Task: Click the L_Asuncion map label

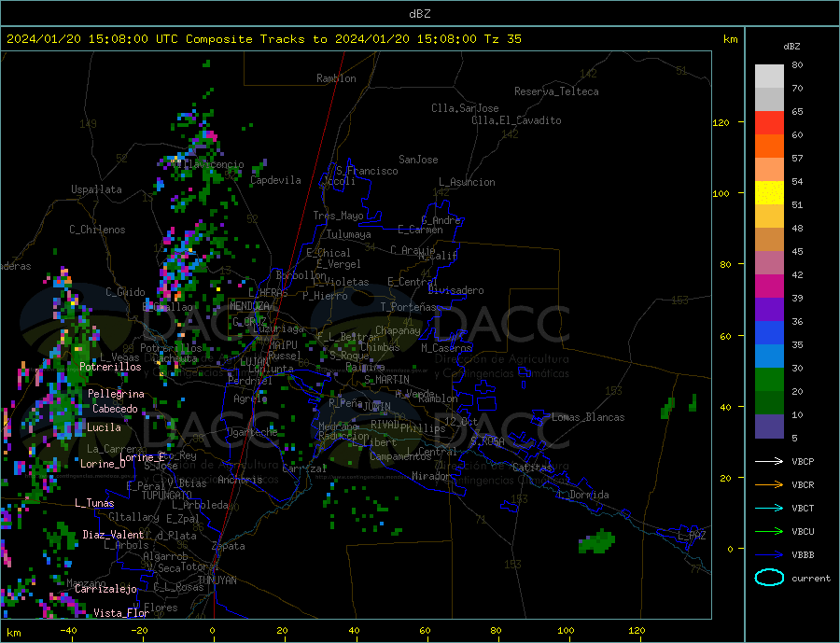Action: click(468, 182)
